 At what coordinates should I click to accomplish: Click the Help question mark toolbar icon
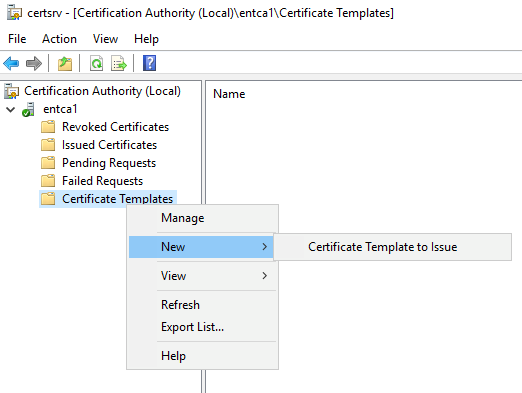tap(149, 63)
